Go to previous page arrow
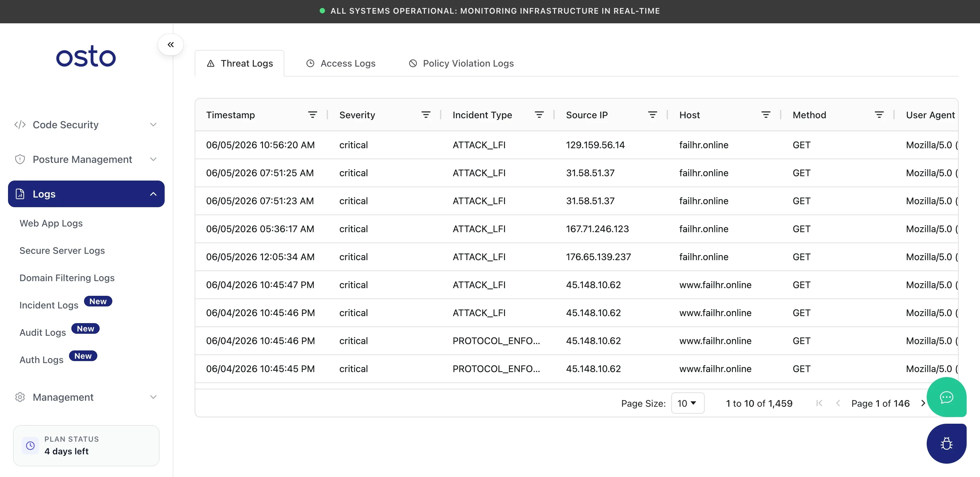Image resolution: width=980 pixels, height=477 pixels. pos(838,403)
